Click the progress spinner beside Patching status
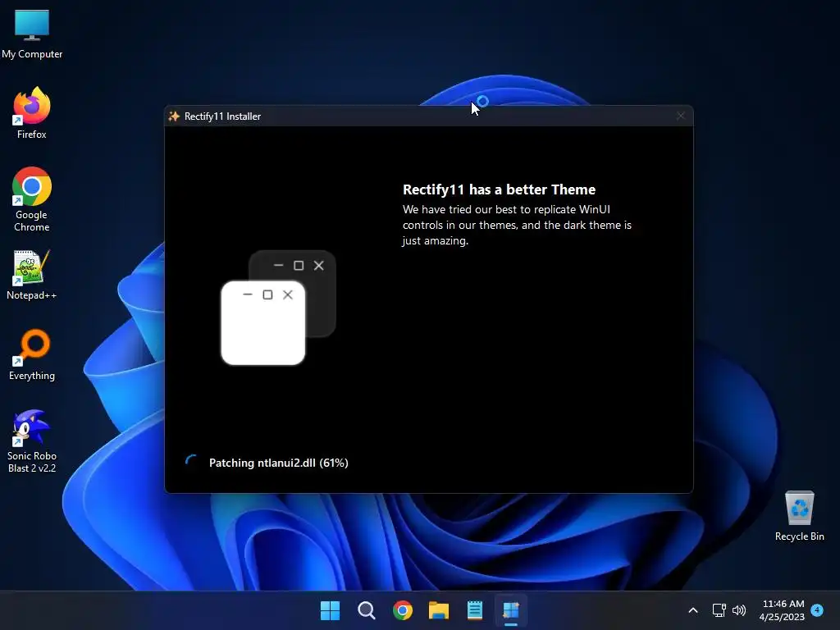Image resolution: width=840 pixels, height=630 pixels. (192, 462)
